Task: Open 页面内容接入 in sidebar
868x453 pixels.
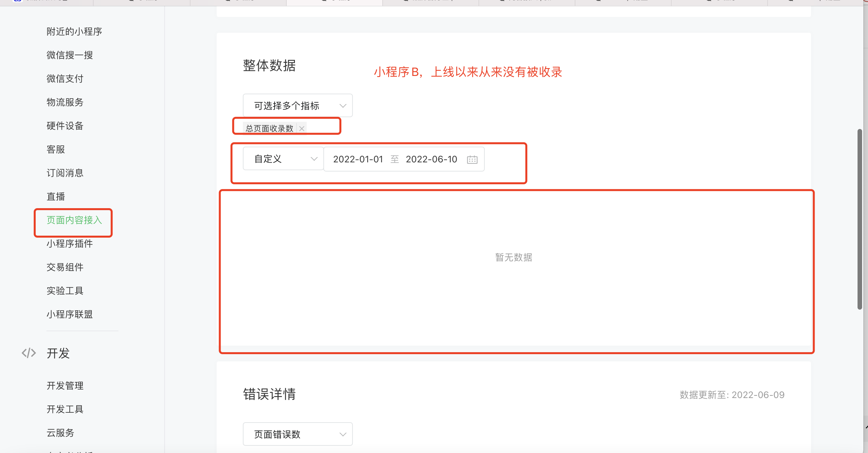Action: (x=74, y=220)
